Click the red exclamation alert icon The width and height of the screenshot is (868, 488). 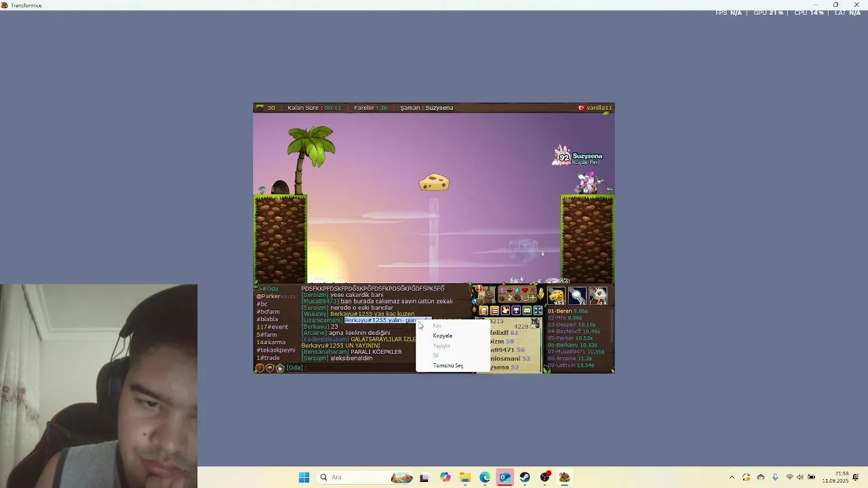pyautogui.click(x=479, y=288)
